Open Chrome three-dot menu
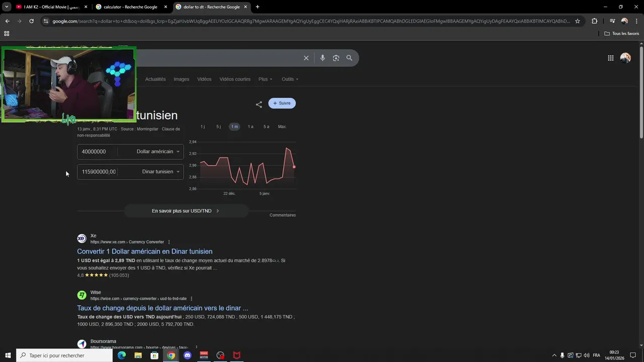644x362 pixels. click(636, 21)
